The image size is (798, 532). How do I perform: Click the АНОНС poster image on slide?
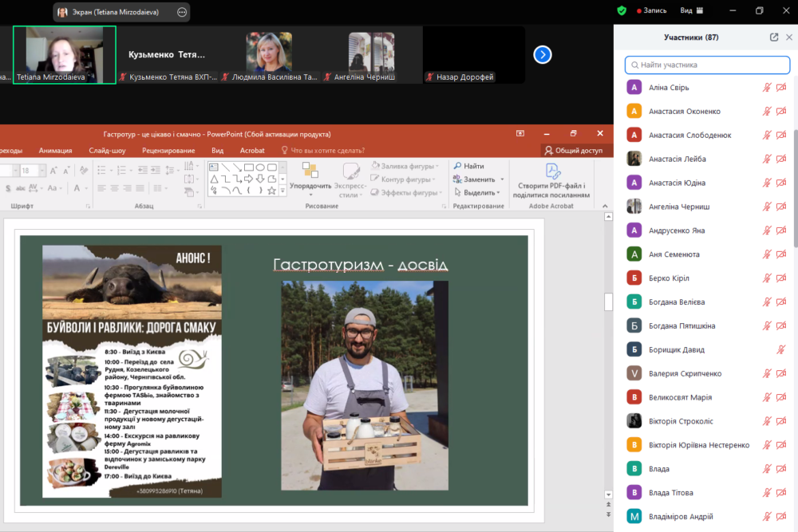click(x=132, y=371)
